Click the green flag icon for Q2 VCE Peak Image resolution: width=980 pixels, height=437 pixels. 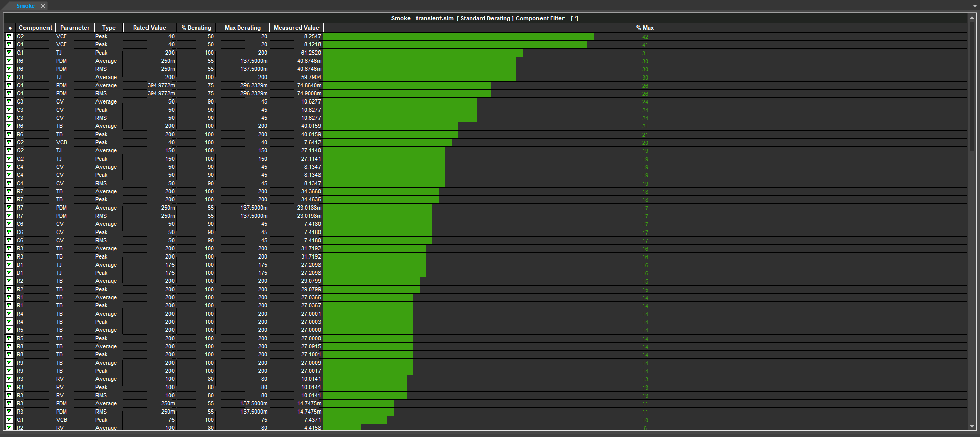[x=9, y=37]
